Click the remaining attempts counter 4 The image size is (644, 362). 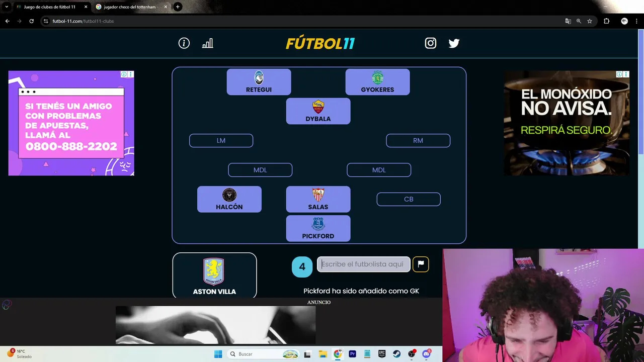(302, 266)
